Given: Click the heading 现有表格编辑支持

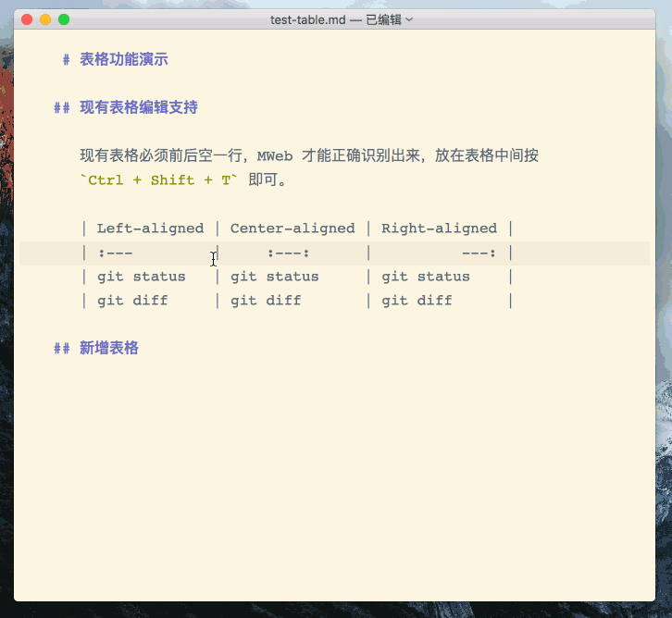Looking at the screenshot, I should coord(139,107).
